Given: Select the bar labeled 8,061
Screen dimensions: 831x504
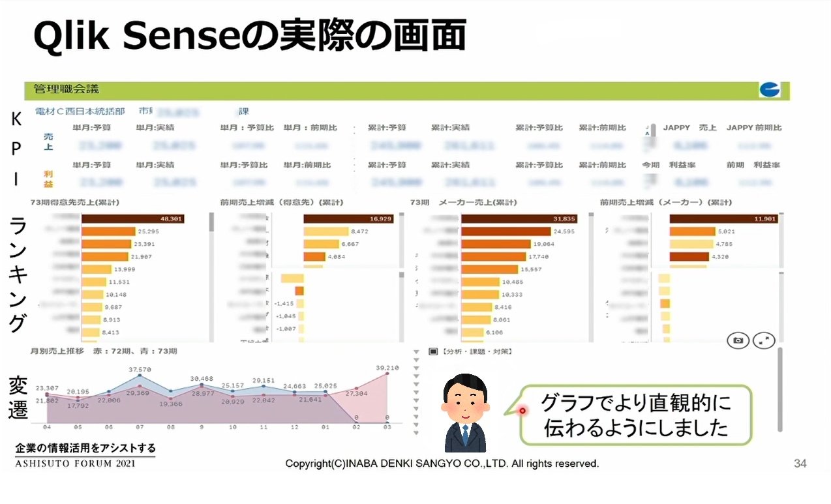Looking at the screenshot, I should (x=476, y=319).
